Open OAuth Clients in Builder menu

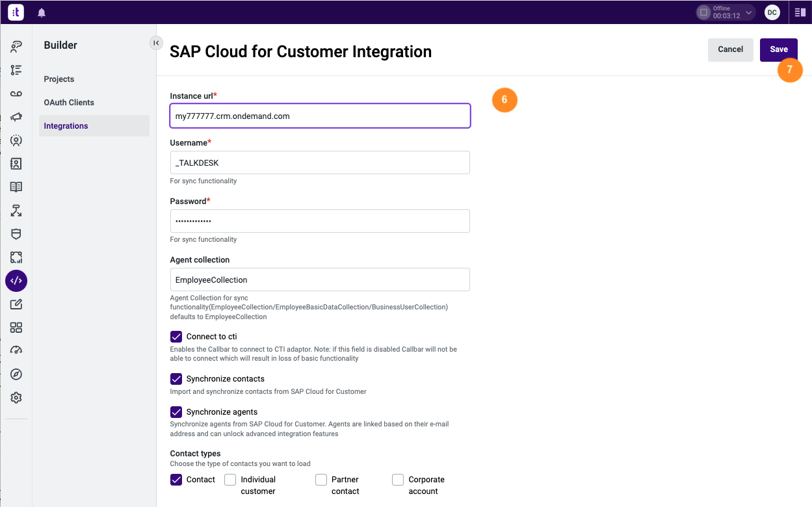(x=69, y=103)
